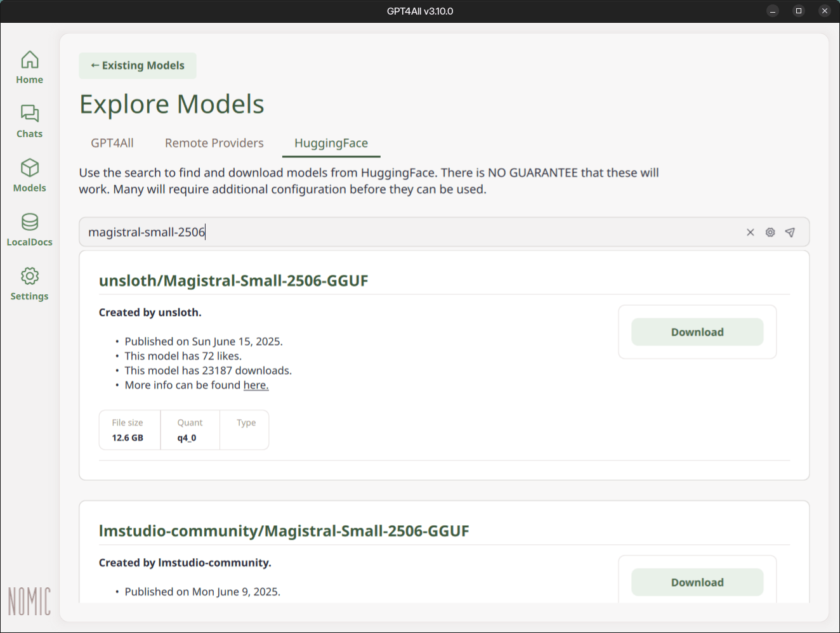
Task: Open the Home sidebar icon
Action: [29, 67]
